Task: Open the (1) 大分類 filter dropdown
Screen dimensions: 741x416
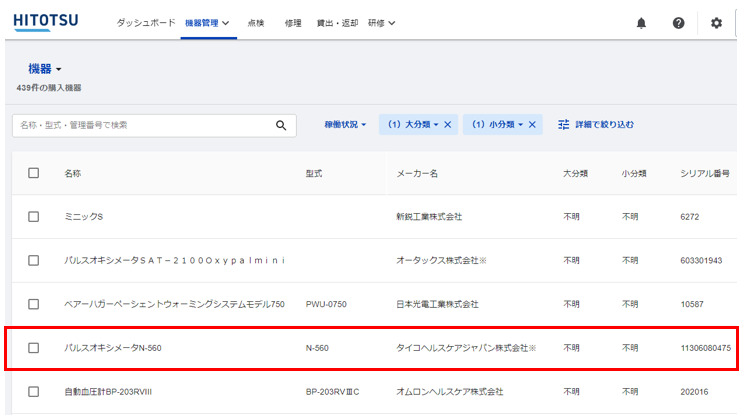Action: click(x=413, y=125)
